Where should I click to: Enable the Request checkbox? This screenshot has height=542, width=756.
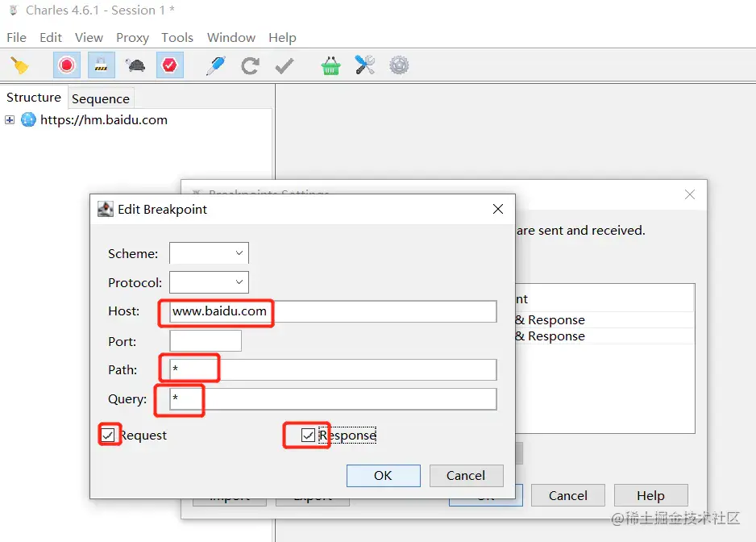click(108, 435)
